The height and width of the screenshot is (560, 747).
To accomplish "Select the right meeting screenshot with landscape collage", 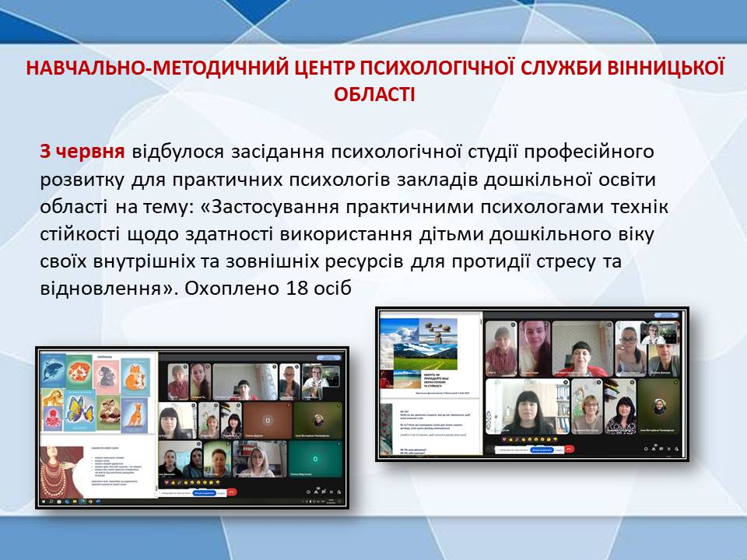I will [532, 384].
